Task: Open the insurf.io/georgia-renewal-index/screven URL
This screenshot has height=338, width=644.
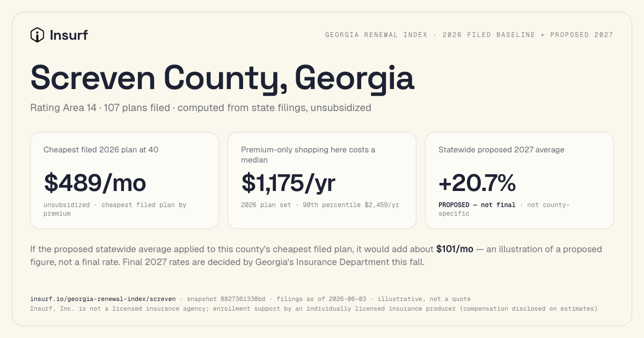Action: pos(103,299)
